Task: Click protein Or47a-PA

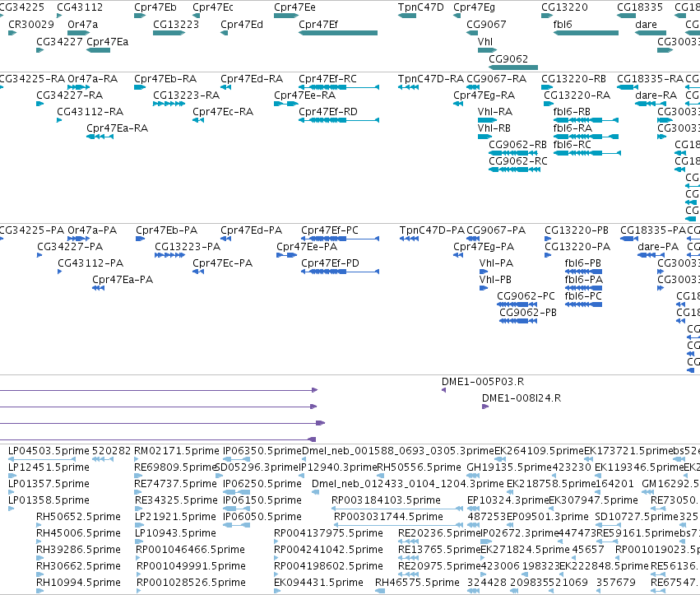Action: [x=92, y=230]
